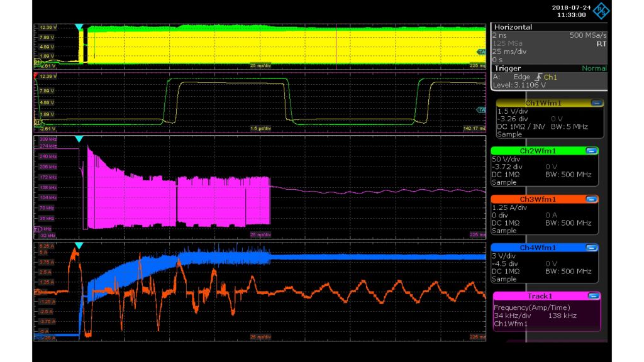Minimize the Ch4Wfm1 signal box
Image resolution: width=644 pixels, height=362 pixels.
click(591, 248)
